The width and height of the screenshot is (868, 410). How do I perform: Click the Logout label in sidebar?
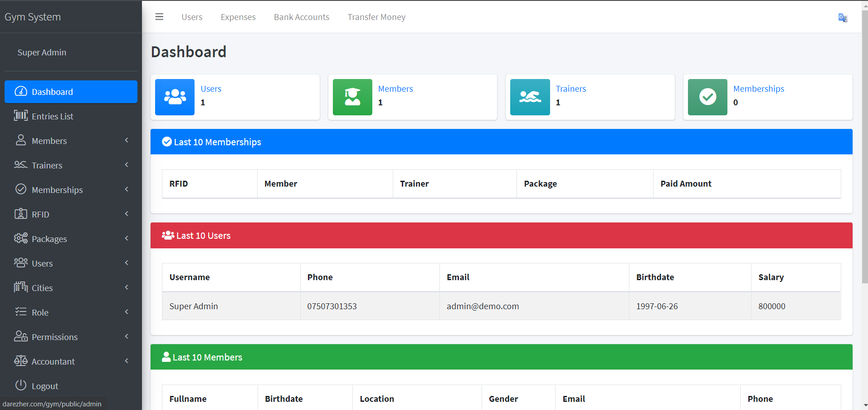coord(45,386)
